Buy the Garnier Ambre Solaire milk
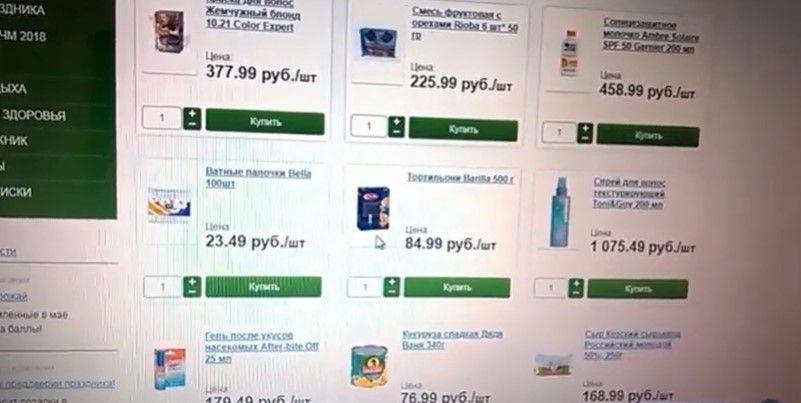801x403 pixels. [x=648, y=135]
